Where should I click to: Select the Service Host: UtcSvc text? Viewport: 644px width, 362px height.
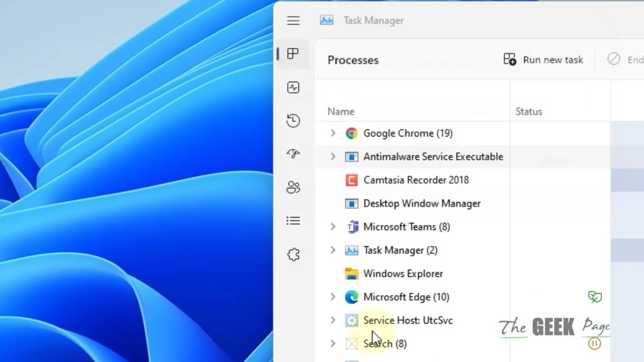408,320
